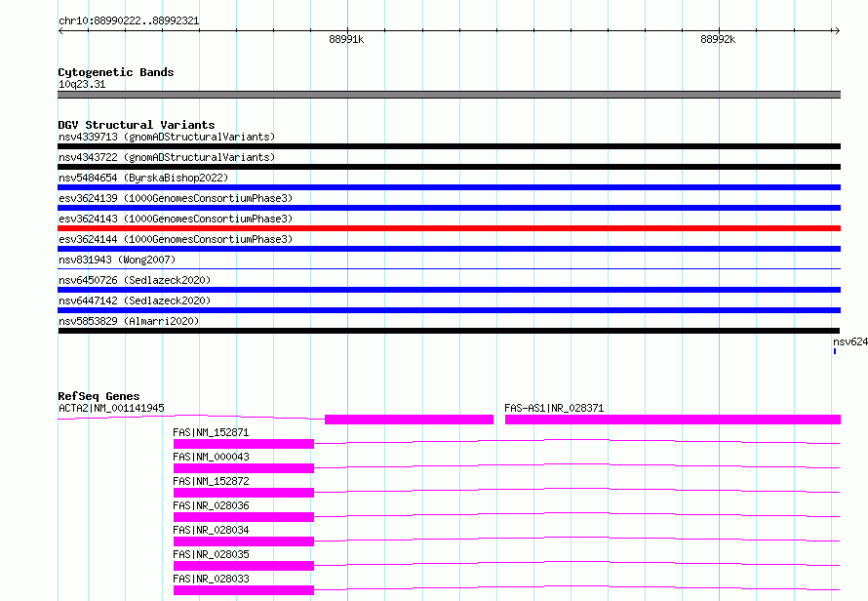Open variant label esv3624144 (1000GenomesConsortiumPhase3)
Image resolution: width=868 pixels, height=601 pixels.
point(176,239)
